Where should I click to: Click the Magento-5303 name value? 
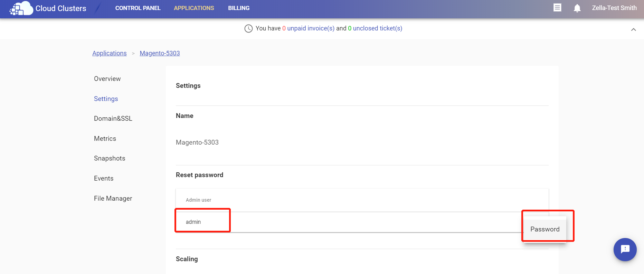(197, 143)
